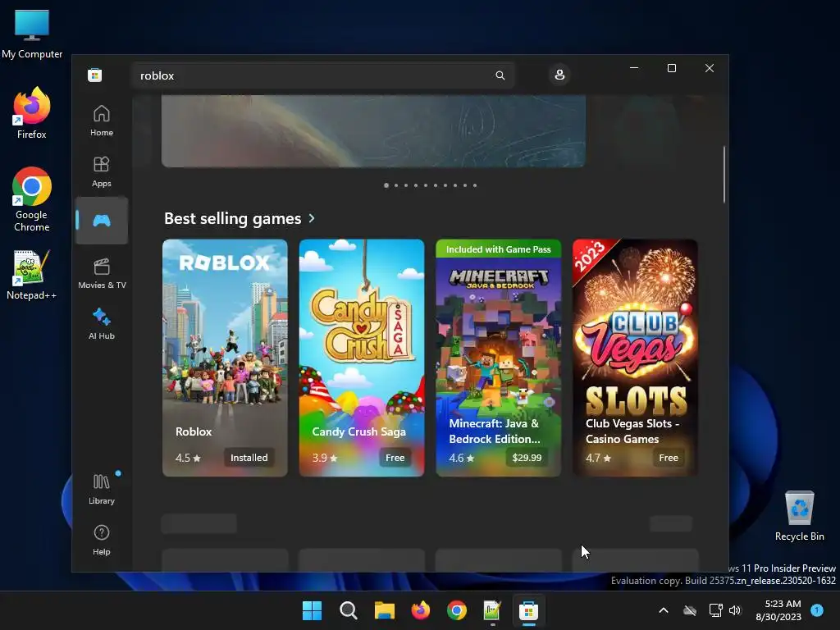Switch to Notepad++ in the taskbar
The image size is (840, 630).
[492, 610]
